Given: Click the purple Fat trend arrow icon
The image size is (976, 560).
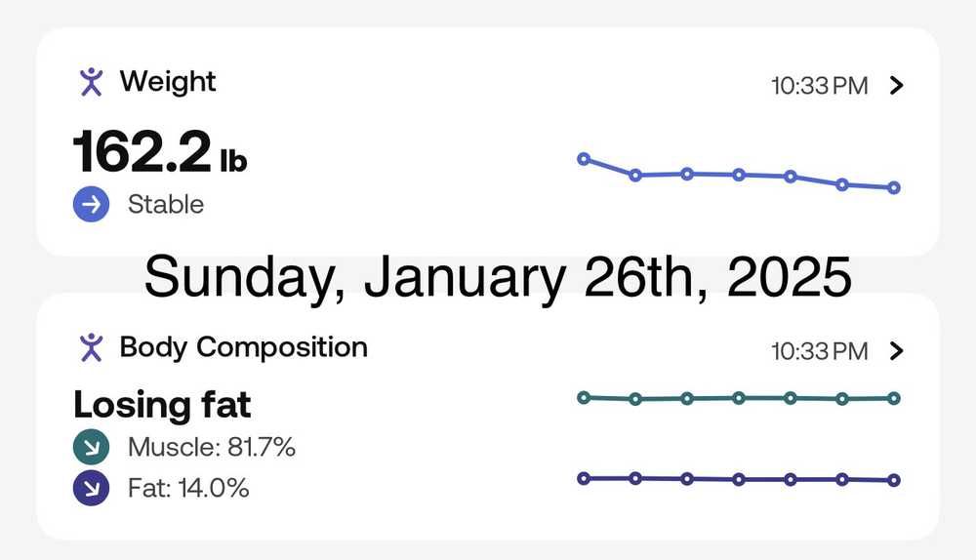Looking at the screenshot, I should (91, 488).
